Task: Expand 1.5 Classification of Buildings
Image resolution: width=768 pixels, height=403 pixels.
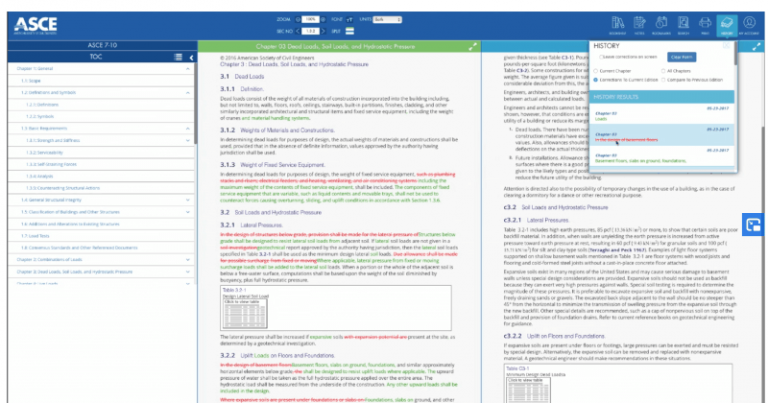Action: coord(188,212)
